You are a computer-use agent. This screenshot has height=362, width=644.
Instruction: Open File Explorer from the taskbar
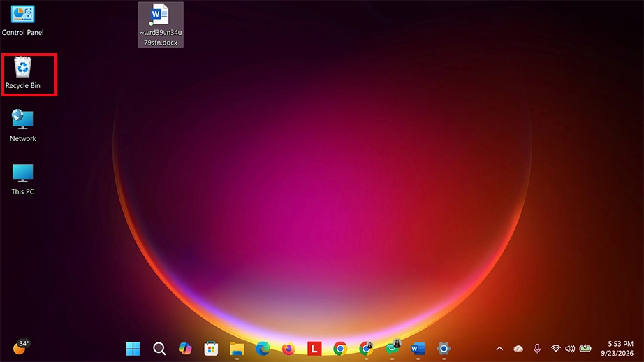point(237,349)
